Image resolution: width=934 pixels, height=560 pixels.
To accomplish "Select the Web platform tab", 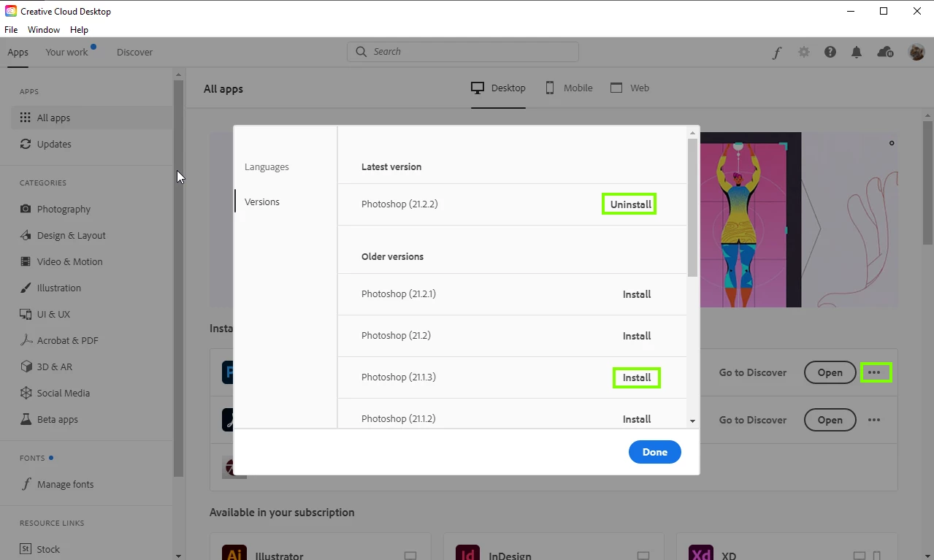I will [x=629, y=88].
